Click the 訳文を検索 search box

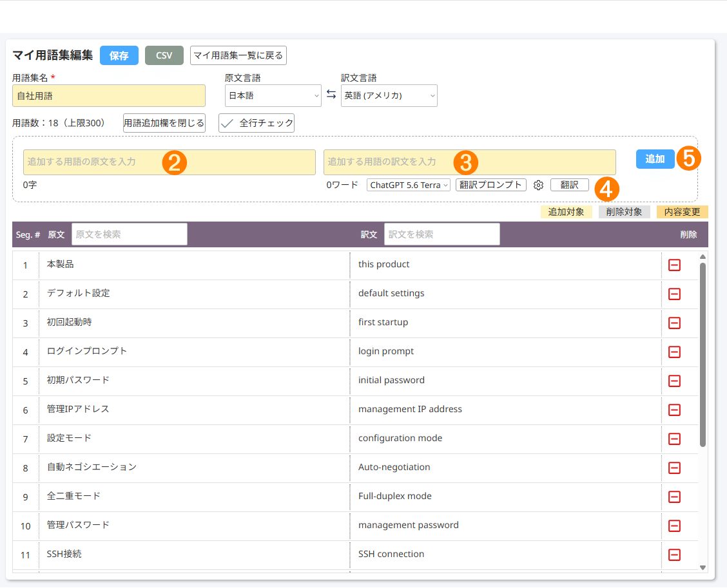(442, 234)
